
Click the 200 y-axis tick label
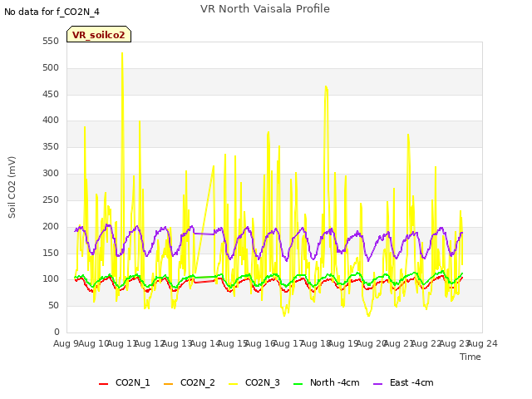tap(51, 226)
